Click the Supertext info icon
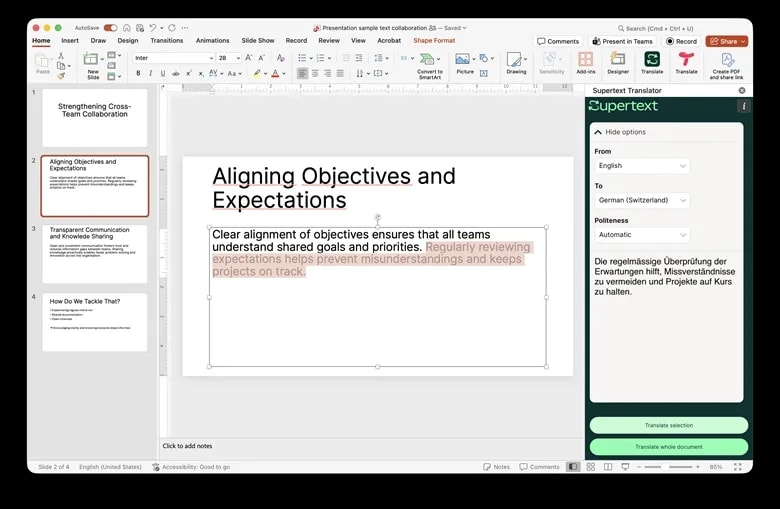Viewport: 780px width, 509px height. coord(744,106)
